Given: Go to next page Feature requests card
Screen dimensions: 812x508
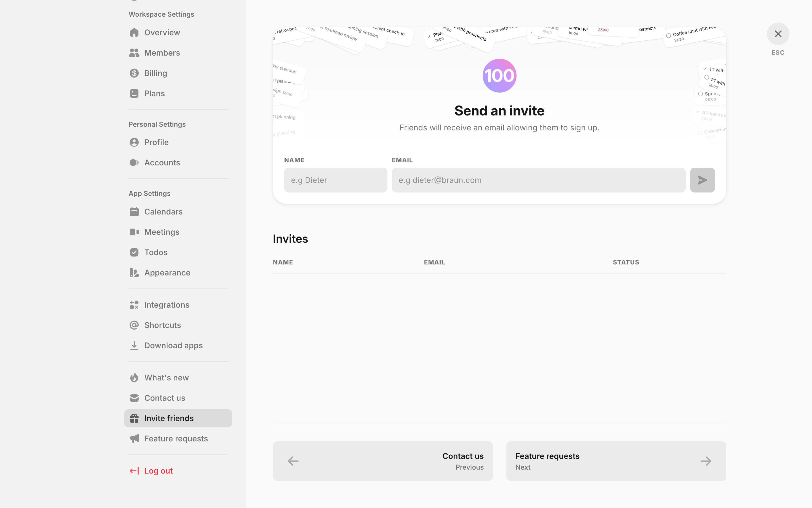Looking at the screenshot, I should [x=616, y=461].
